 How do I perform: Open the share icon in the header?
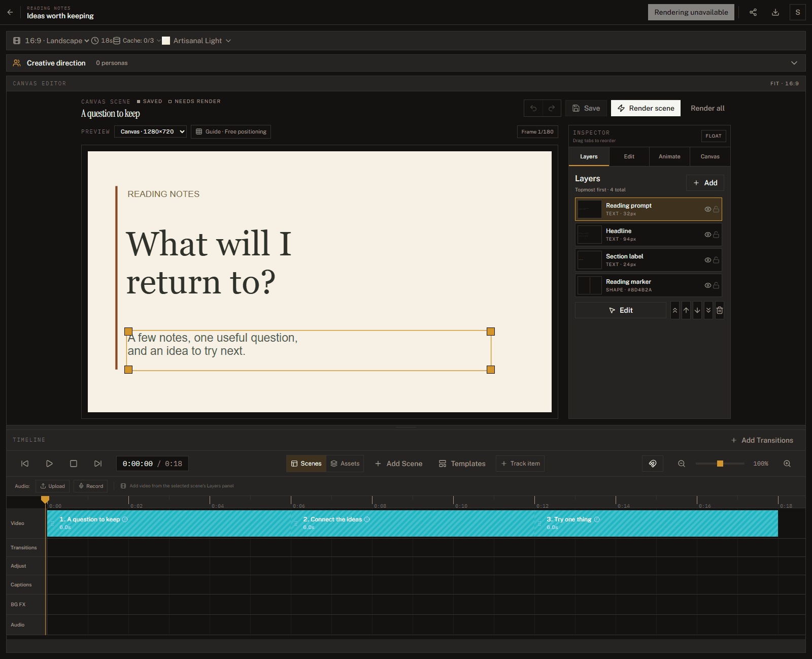tap(753, 12)
